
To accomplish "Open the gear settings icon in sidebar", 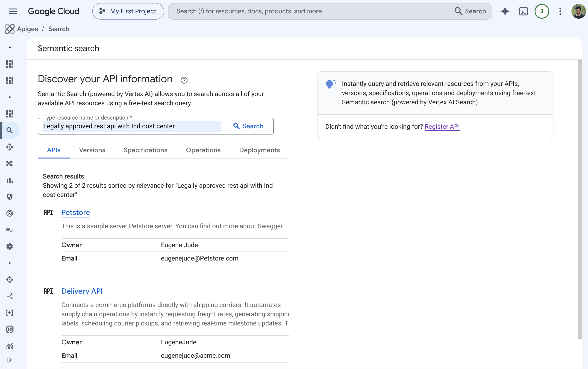I will click(9, 246).
